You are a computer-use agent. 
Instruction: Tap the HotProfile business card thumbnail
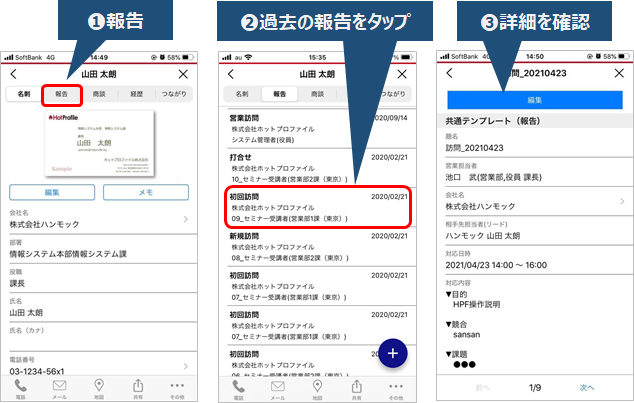99,143
